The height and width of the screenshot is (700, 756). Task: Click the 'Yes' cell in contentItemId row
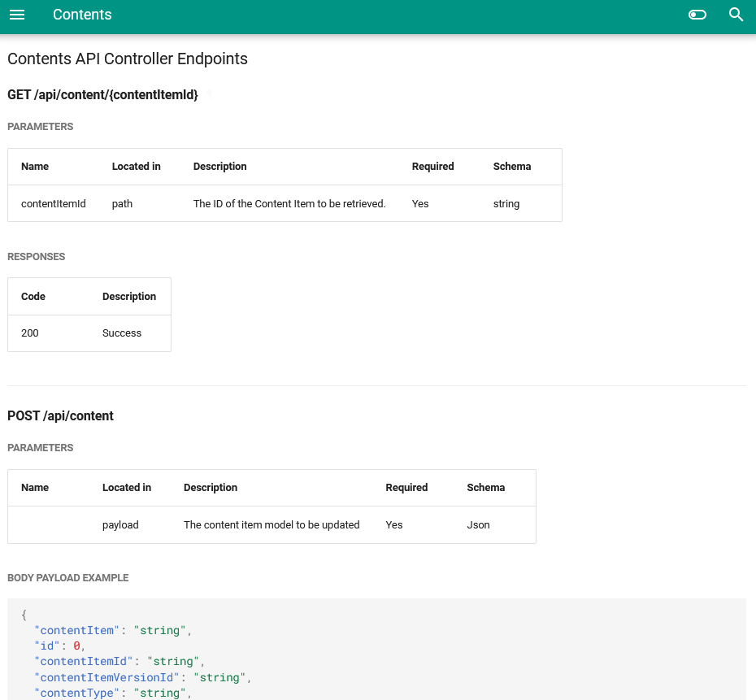click(x=420, y=203)
